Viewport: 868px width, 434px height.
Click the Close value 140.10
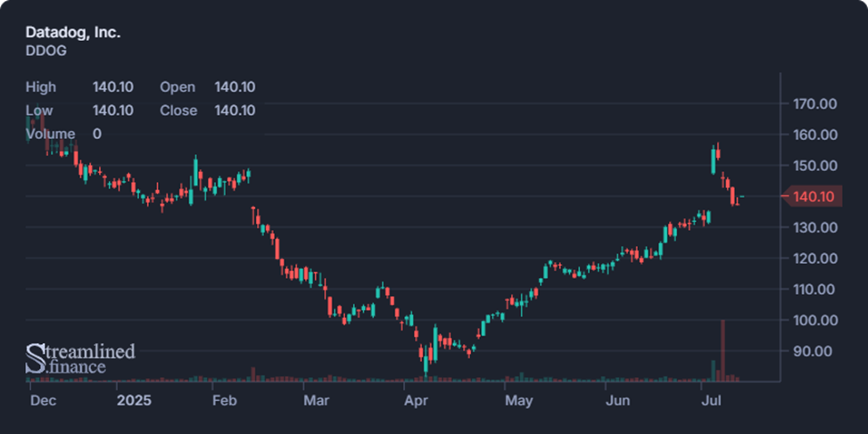(235, 110)
